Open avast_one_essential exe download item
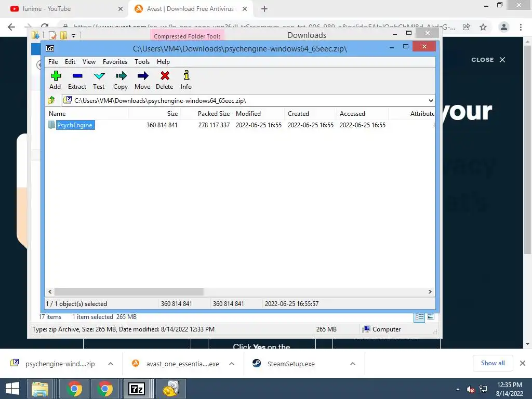The height and width of the screenshot is (399, 532). tap(176, 364)
